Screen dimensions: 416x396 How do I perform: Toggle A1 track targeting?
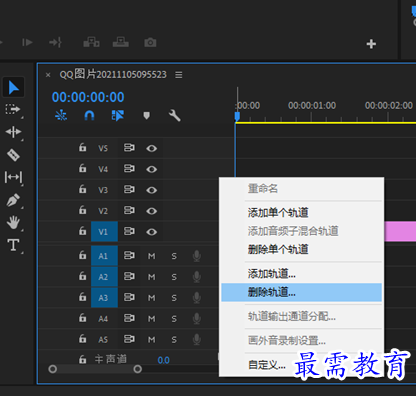(104, 256)
